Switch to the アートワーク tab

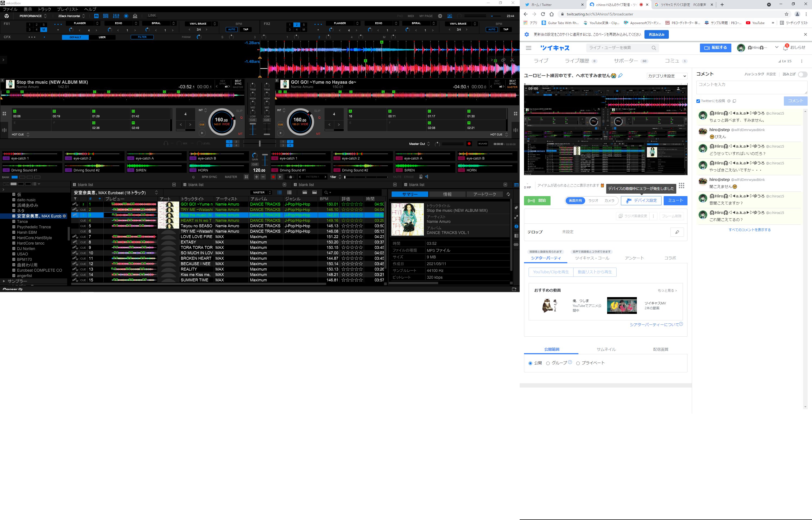click(484, 194)
